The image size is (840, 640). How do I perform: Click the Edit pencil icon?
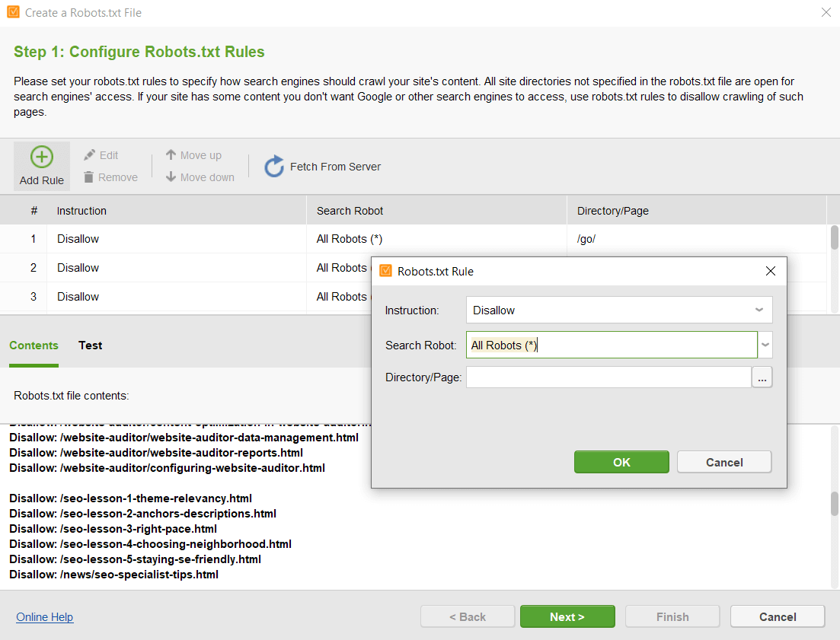click(89, 155)
